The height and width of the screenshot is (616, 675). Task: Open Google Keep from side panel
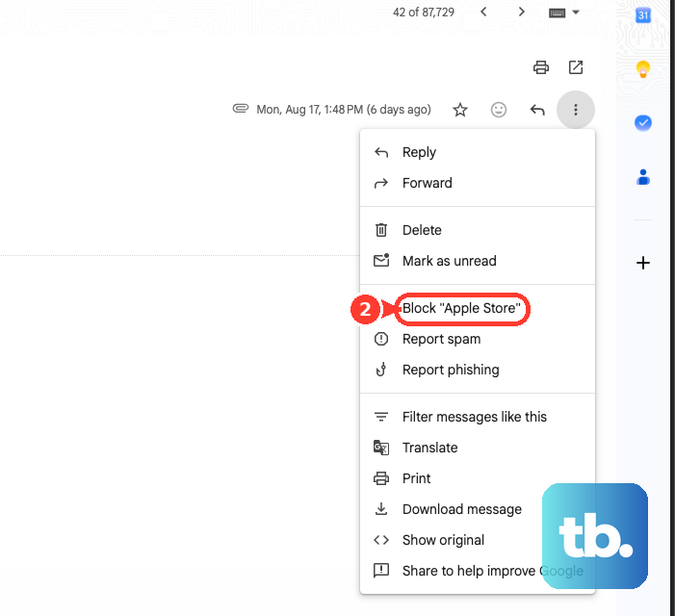(x=643, y=69)
